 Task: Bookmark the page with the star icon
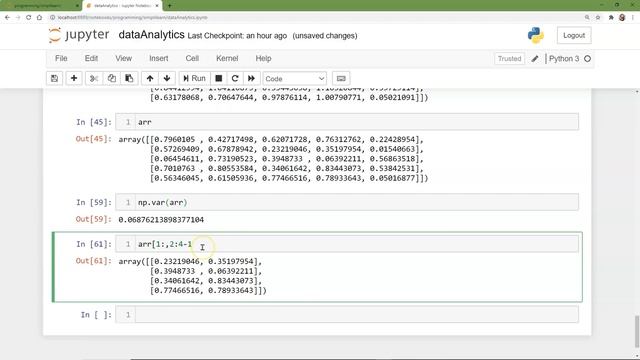598,18
